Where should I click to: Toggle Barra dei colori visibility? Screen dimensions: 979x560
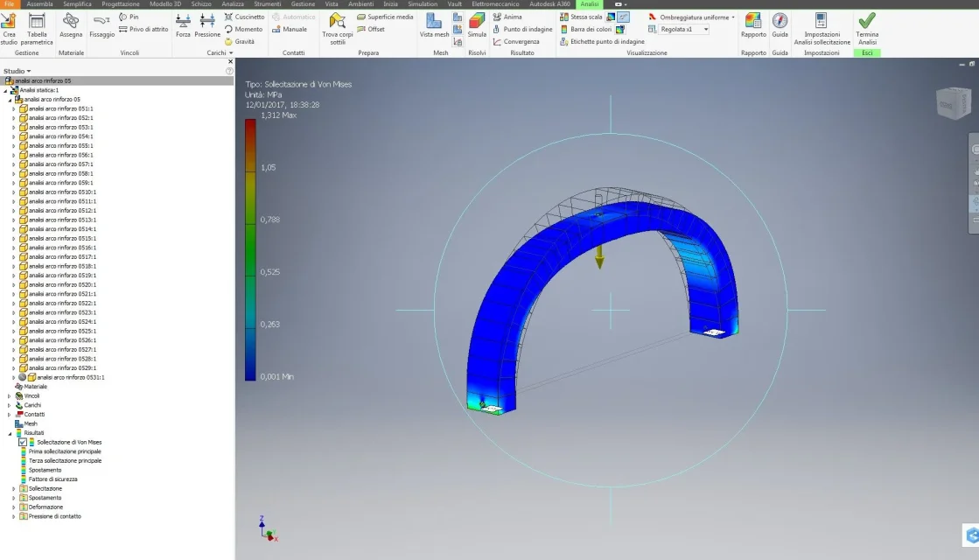point(585,30)
